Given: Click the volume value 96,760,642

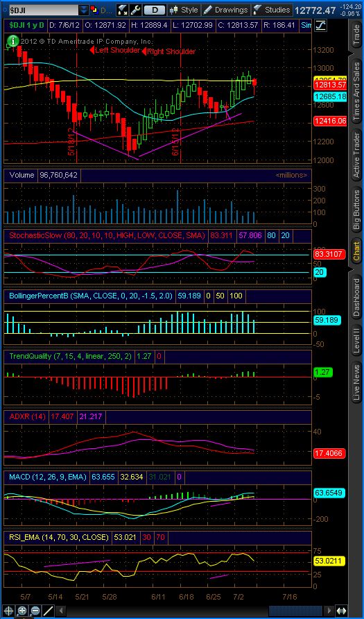Looking at the screenshot, I should coord(58,175).
